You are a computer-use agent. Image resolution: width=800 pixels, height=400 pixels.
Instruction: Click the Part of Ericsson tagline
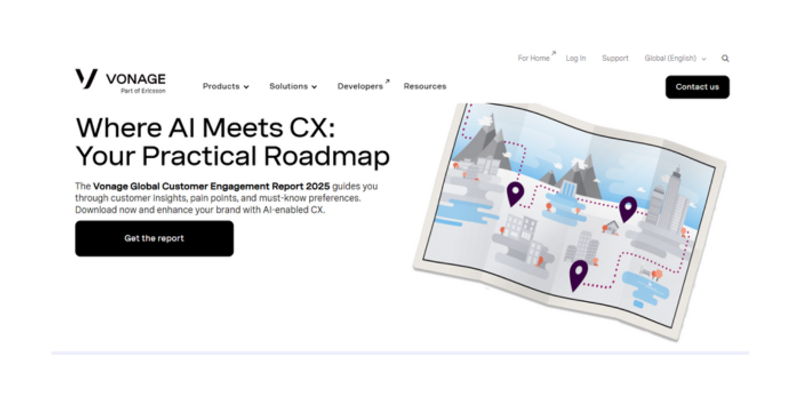pyautogui.click(x=143, y=91)
